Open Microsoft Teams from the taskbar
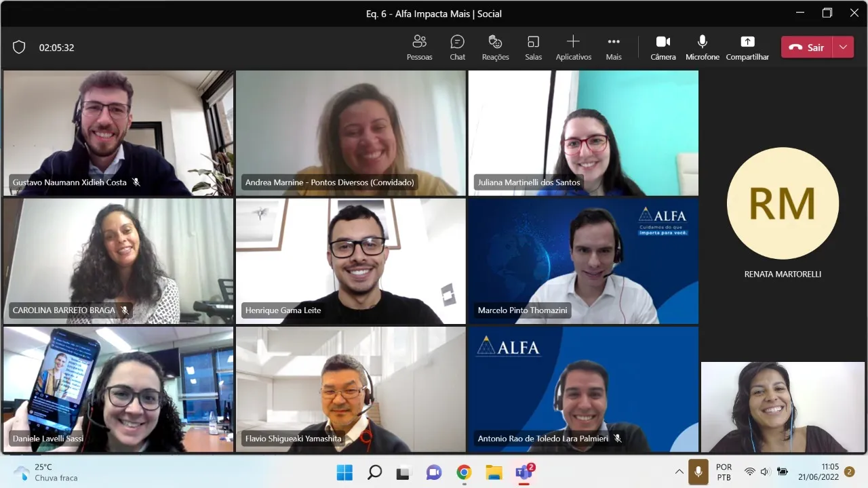The width and height of the screenshot is (868, 488). 524,472
